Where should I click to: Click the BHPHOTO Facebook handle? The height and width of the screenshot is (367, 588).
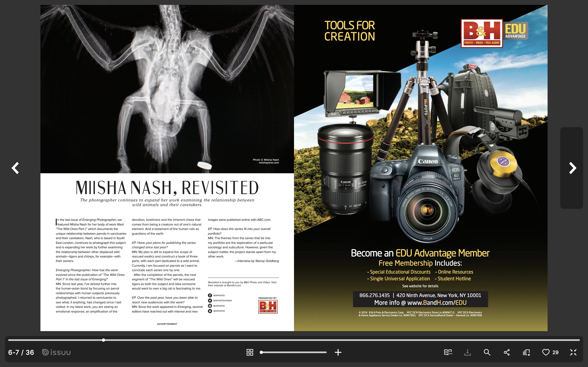[x=219, y=295]
